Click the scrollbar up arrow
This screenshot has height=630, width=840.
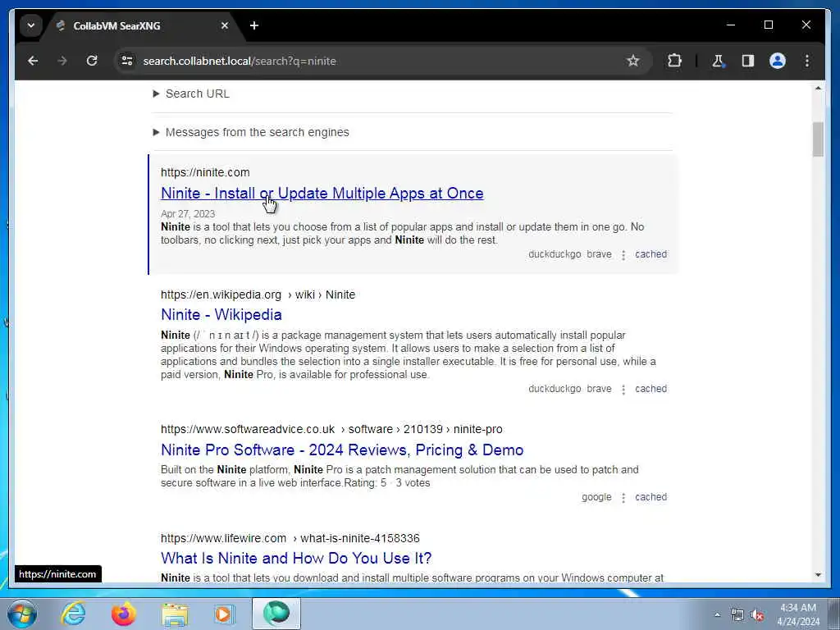[818, 88]
